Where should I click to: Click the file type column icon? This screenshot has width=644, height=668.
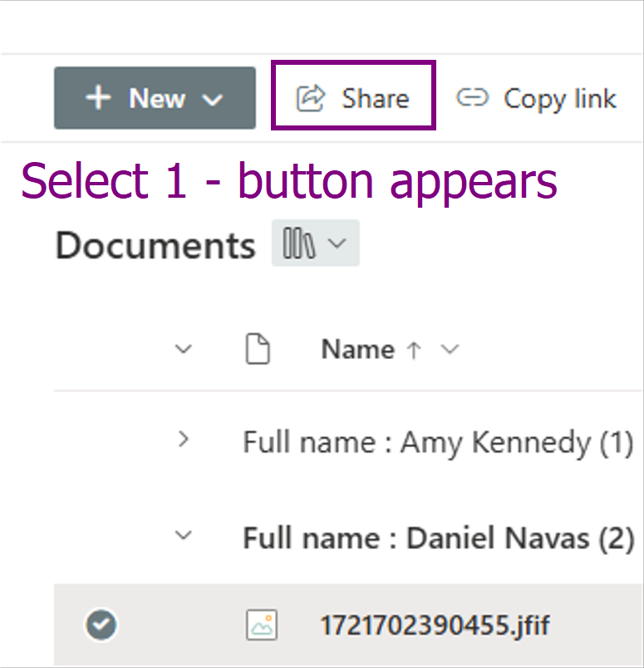[258, 349]
